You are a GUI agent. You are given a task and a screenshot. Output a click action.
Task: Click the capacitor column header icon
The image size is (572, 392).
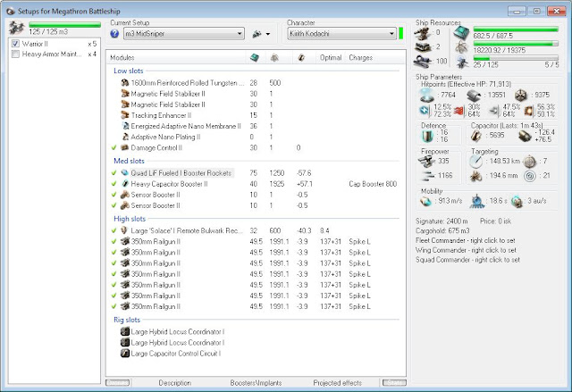(x=301, y=57)
